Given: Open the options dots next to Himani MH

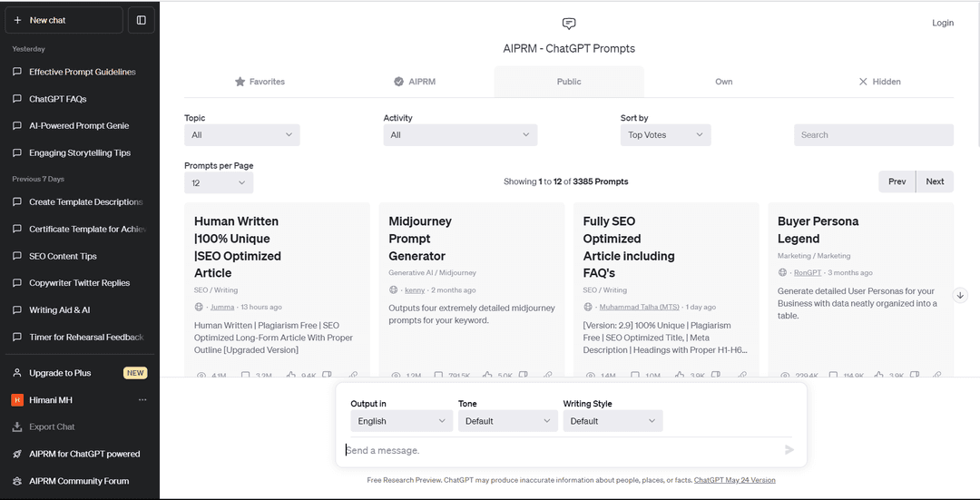Looking at the screenshot, I should (x=142, y=400).
